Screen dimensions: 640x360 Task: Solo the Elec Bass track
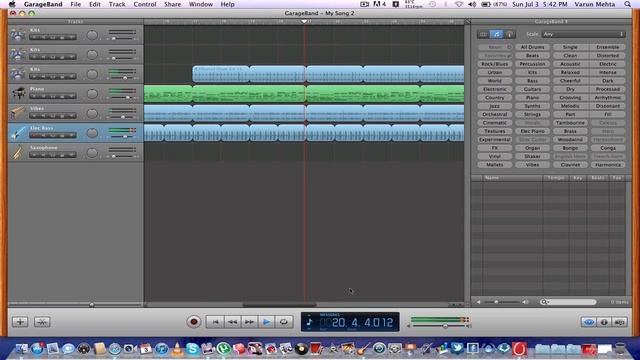click(53, 135)
